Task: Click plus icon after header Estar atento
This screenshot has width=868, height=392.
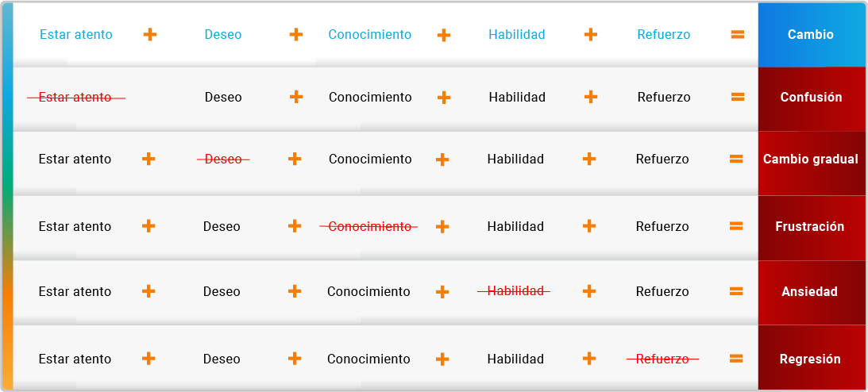Action: click(150, 34)
